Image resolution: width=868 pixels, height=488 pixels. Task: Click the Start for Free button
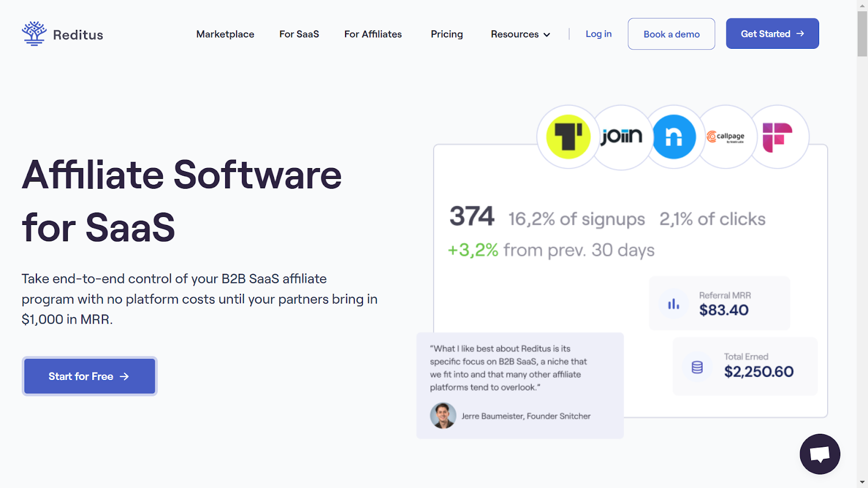[x=90, y=376]
